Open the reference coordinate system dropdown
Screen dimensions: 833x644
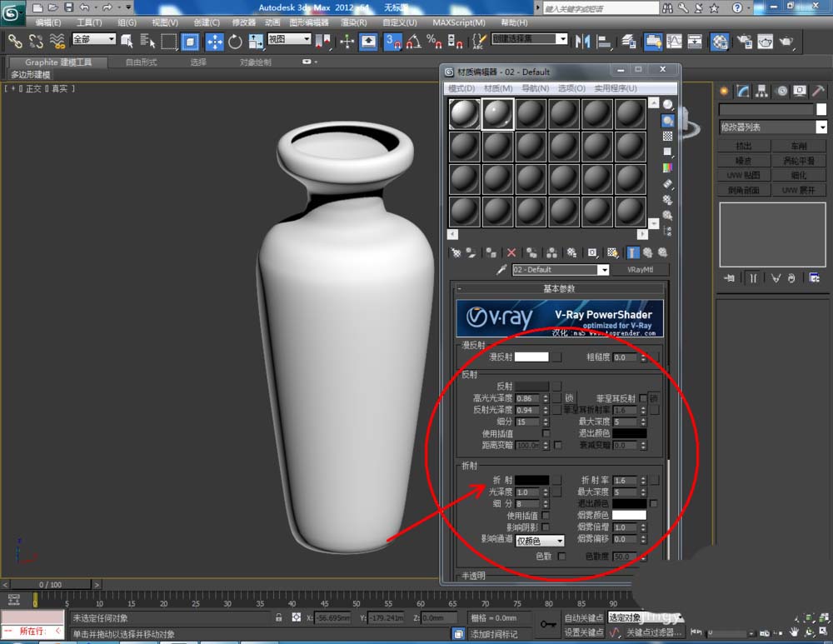[x=289, y=39]
